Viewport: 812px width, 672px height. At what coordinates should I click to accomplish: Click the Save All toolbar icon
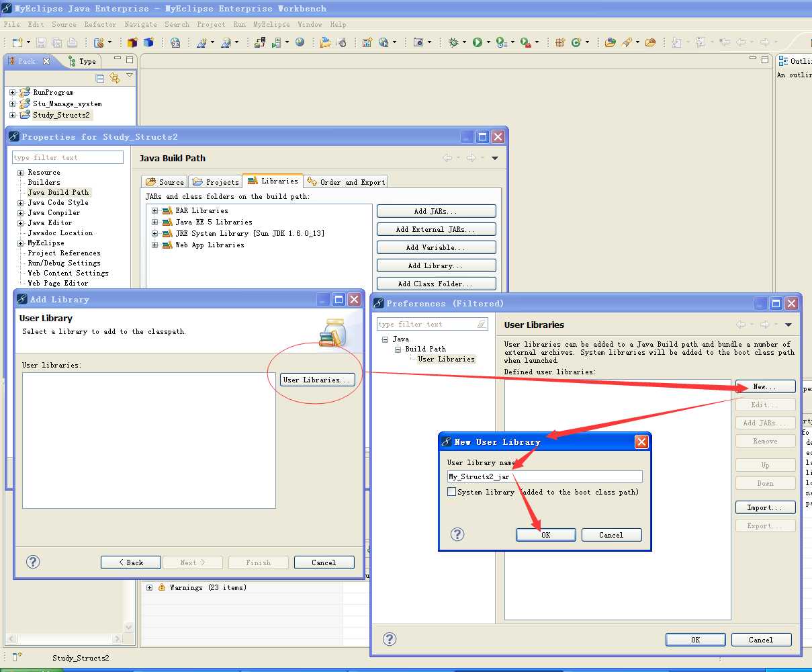point(56,42)
